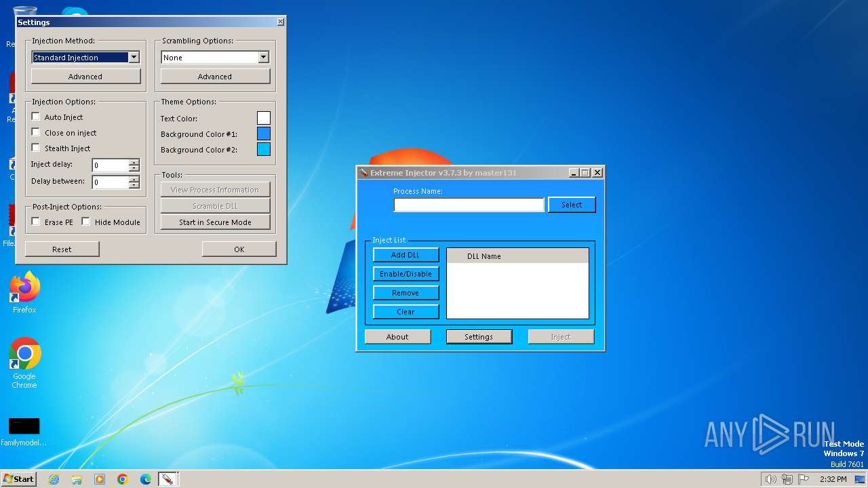
Task: Open Chrome from the taskbar
Action: pos(123,479)
